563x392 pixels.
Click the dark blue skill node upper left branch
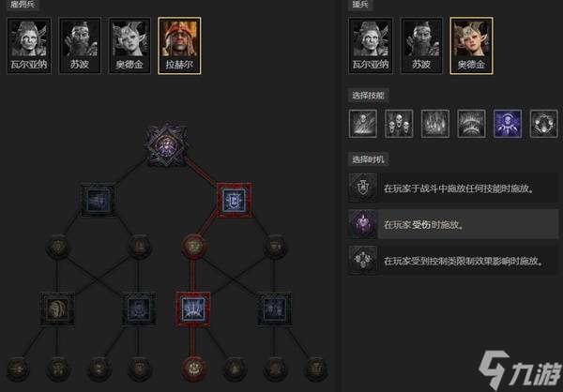98,200
